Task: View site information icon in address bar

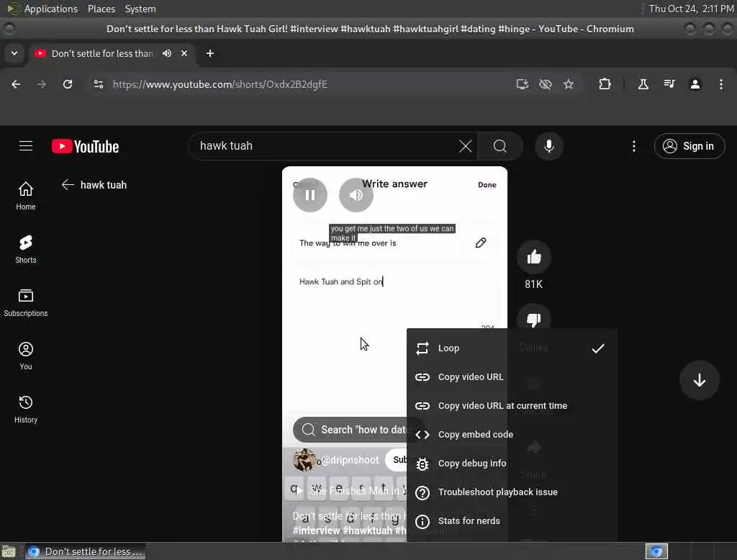Action: [98, 84]
